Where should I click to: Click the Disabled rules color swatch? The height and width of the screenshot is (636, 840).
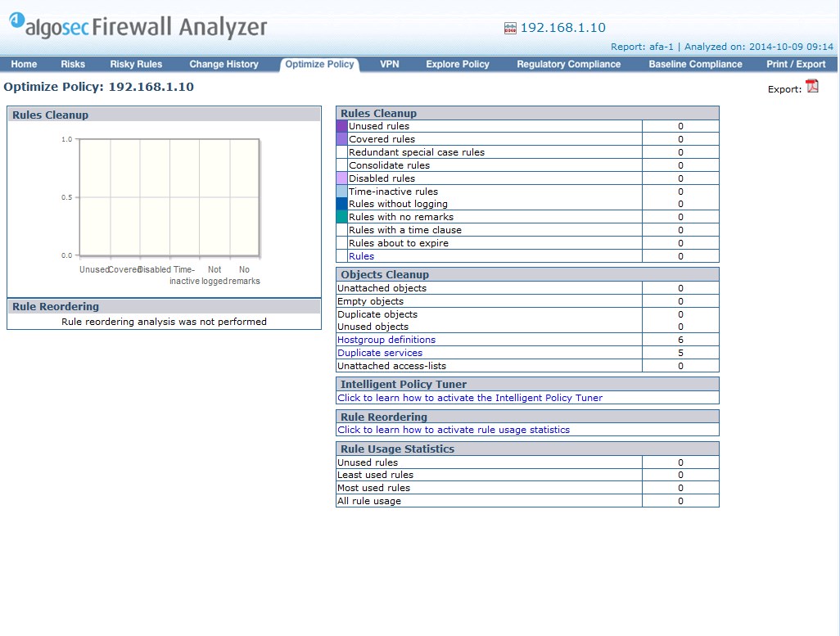click(x=341, y=178)
